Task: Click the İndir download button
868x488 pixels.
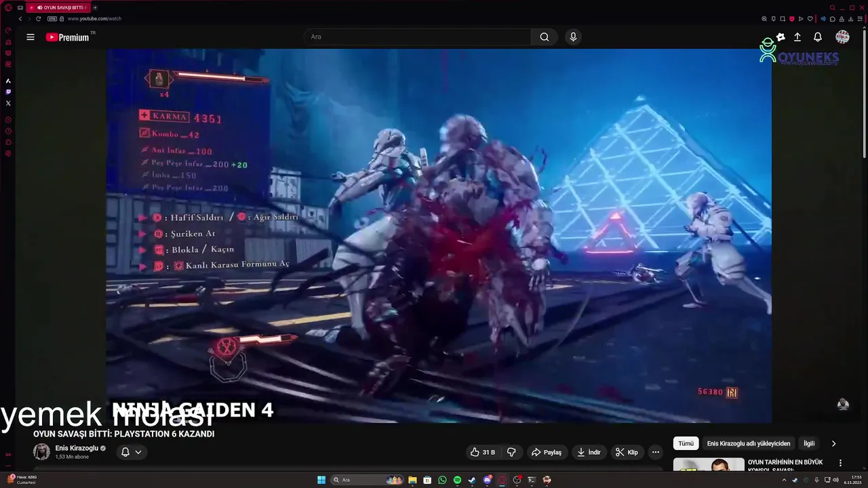Action: [589, 452]
